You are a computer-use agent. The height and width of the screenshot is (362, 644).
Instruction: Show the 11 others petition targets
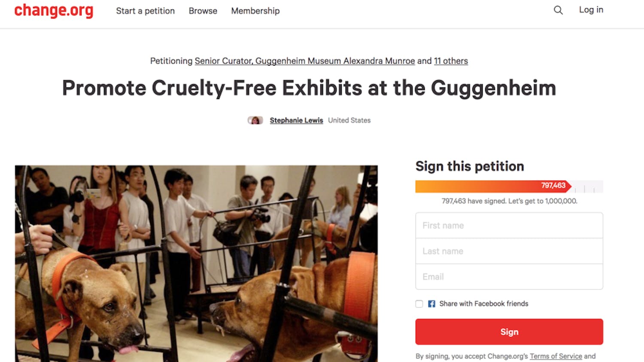click(x=451, y=61)
